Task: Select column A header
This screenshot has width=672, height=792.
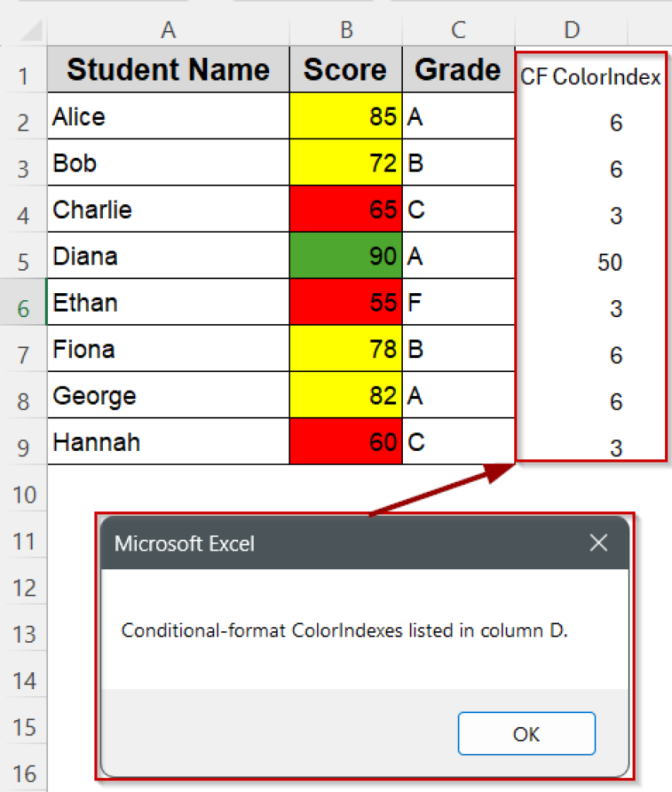Action: pos(168,29)
